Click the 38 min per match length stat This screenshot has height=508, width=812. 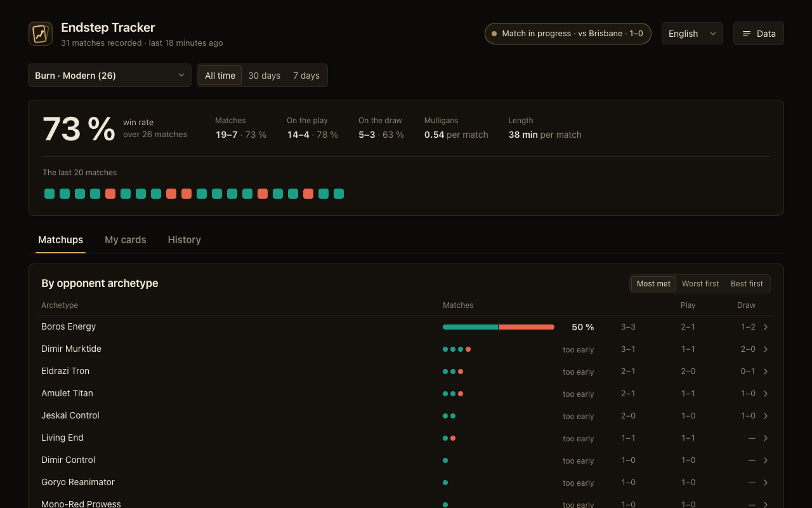(545, 135)
